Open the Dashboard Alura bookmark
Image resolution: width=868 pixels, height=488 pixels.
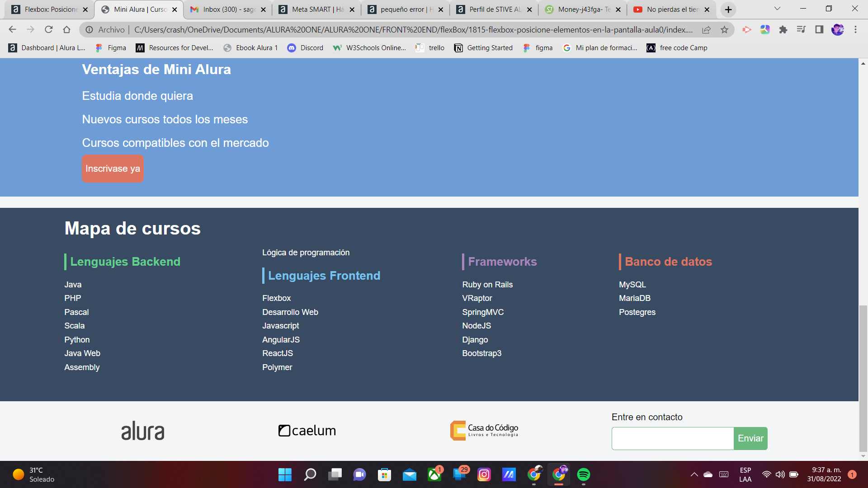(x=47, y=48)
